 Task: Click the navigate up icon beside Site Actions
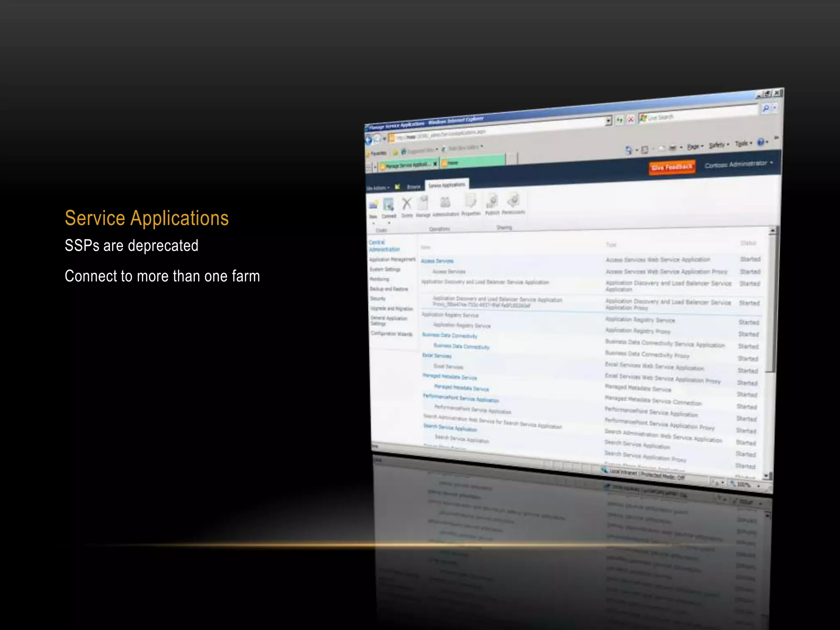tap(397, 187)
